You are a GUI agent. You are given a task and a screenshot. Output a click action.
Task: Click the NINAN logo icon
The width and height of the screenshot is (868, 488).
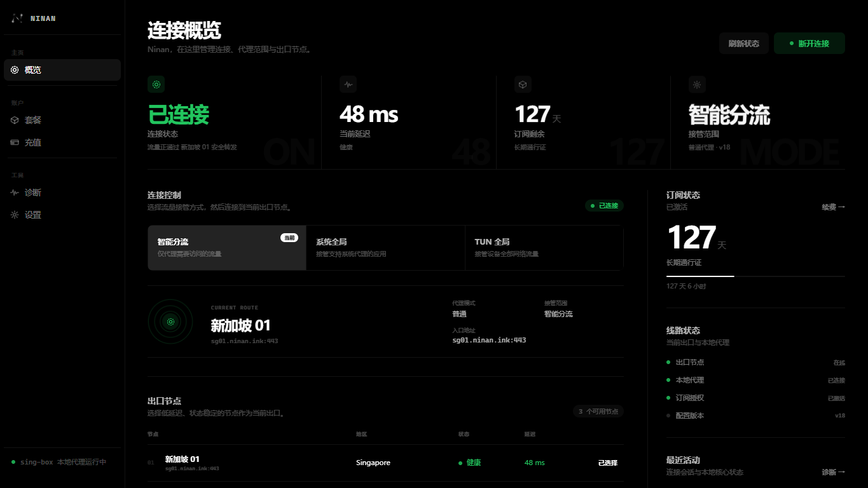point(17,18)
